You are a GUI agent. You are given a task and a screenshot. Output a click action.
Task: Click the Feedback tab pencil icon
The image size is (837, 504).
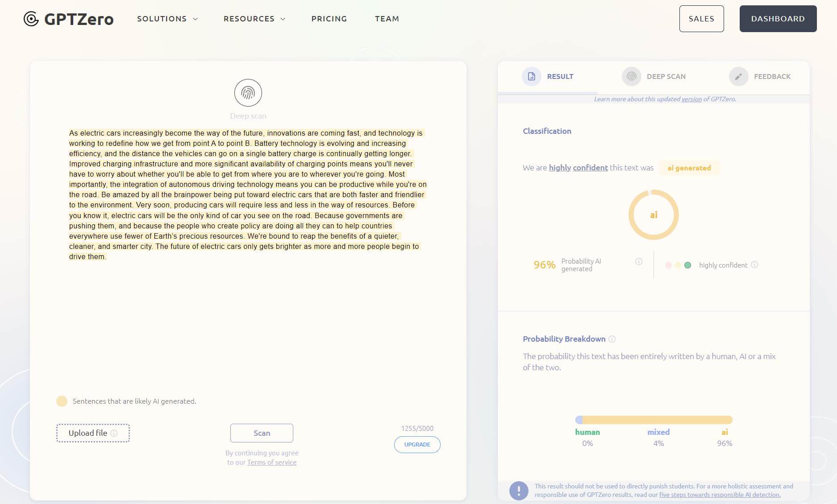click(x=738, y=76)
